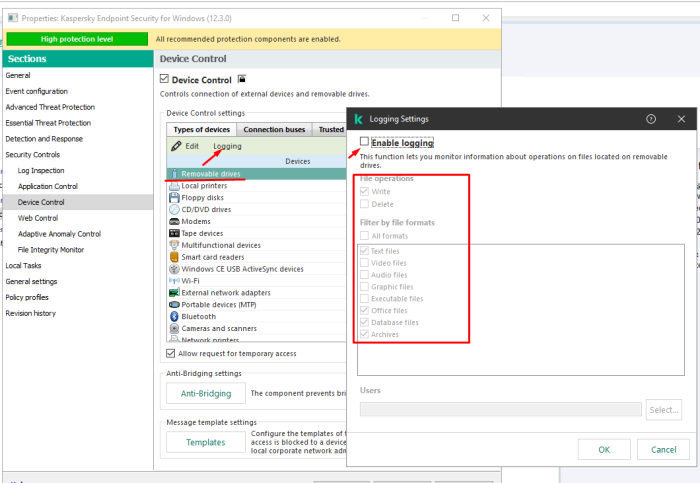Click the Anti-Bridging button

206,393
